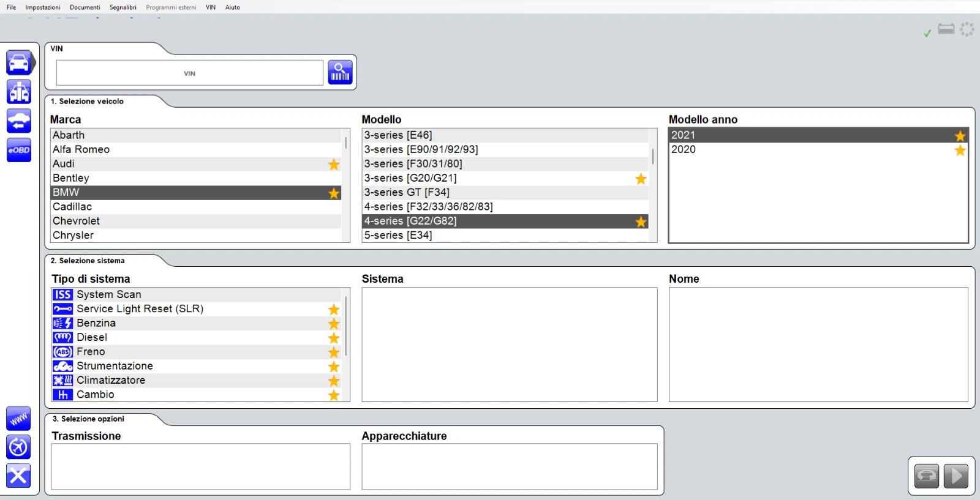The height and width of the screenshot is (500, 980).
Task: Click the battery status icon at top right
Action: tap(946, 29)
